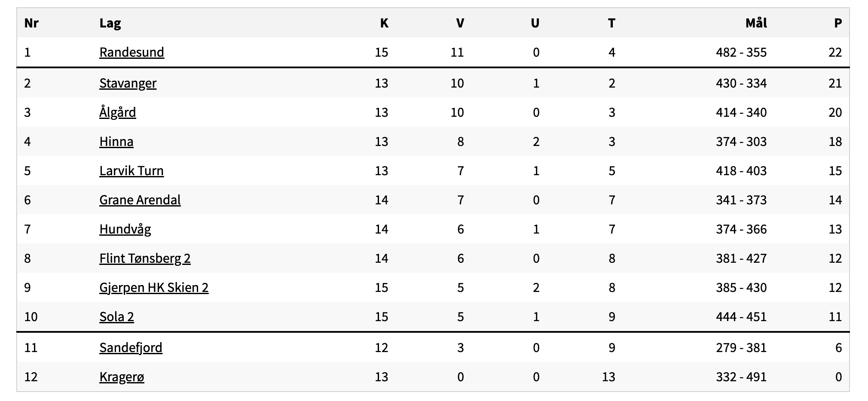Click the Nr column header

31,23
